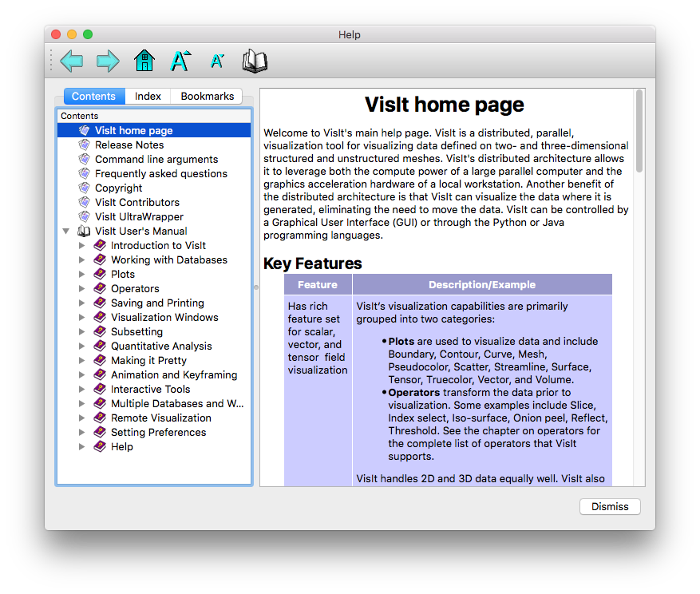
Task: Select Multiple Databases and W... chapter
Action: [177, 403]
